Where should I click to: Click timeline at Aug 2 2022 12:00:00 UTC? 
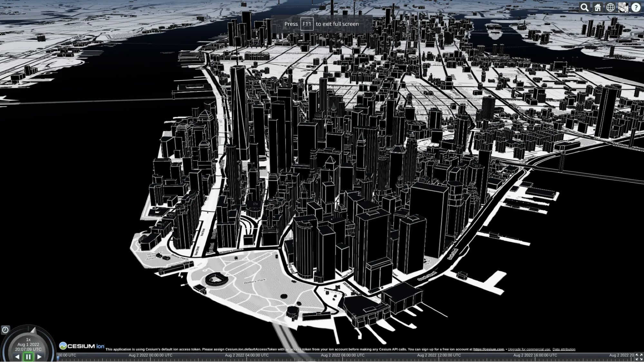point(439,355)
